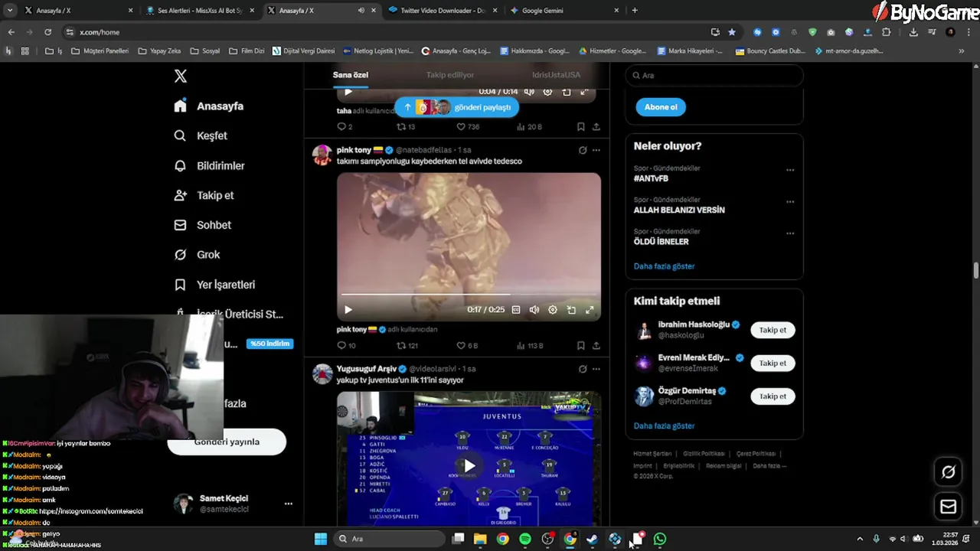The image size is (980, 551).
Task: Show more trends with Daha fazla göster
Action: click(664, 266)
